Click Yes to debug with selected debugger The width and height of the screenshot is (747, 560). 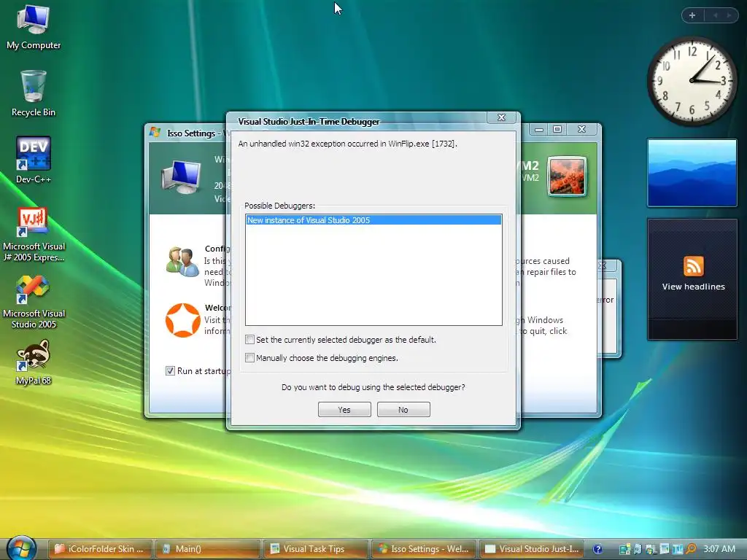point(344,410)
